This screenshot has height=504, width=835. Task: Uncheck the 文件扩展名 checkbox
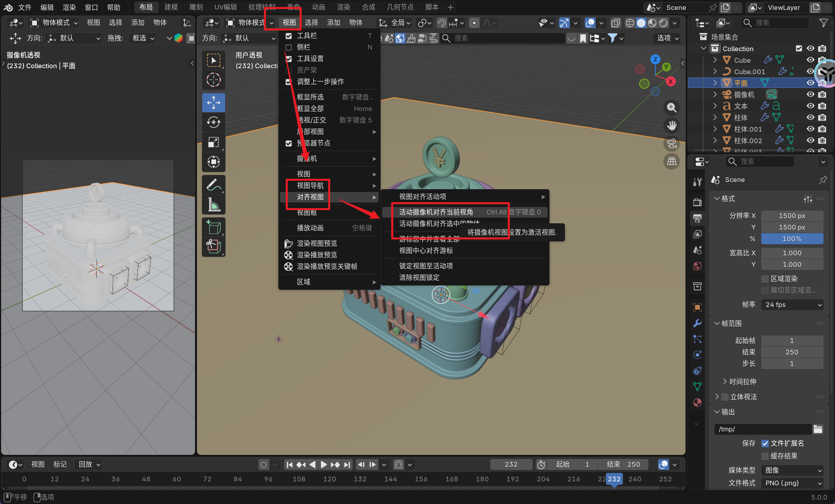click(x=765, y=443)
